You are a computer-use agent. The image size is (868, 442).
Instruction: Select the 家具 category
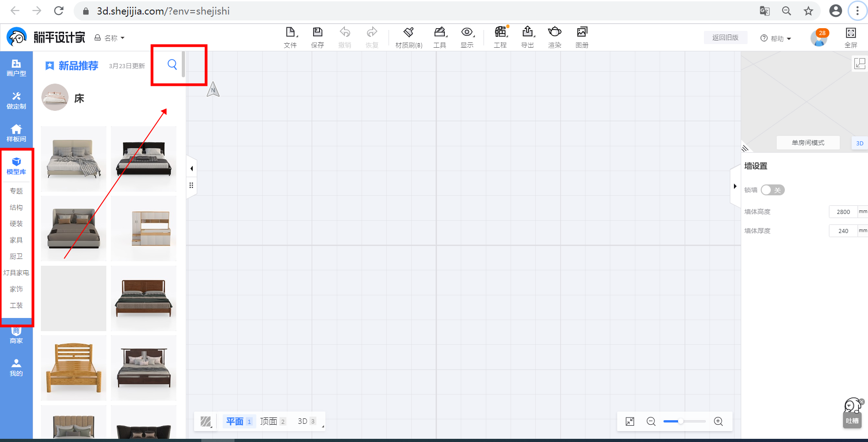pos(16,240)
